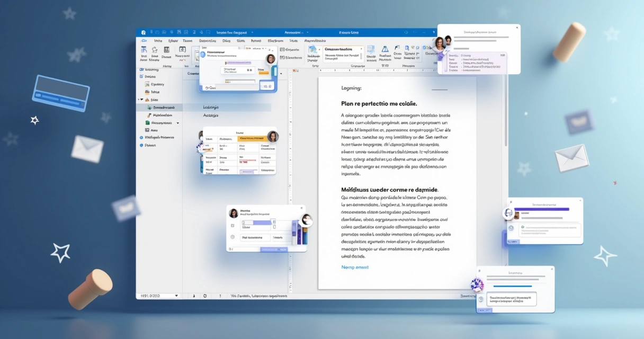Open the dropdown in the bottom-left status bar
Screen dimensions: 644x339
click(x=176, y=296)
